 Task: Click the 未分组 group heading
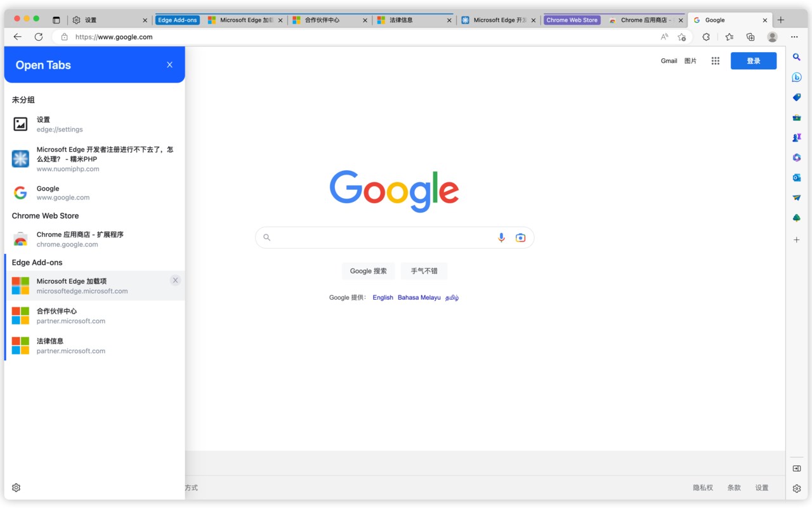tap(23, 100)
